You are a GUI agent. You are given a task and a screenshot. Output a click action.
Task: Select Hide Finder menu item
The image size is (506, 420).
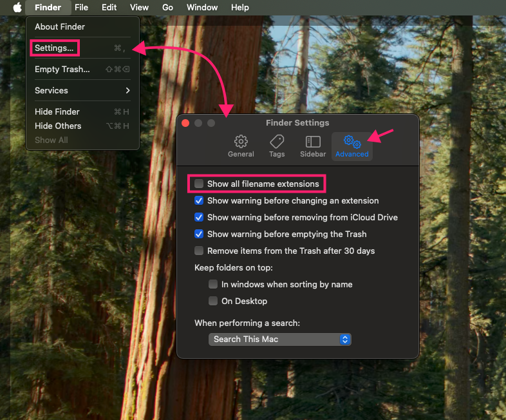(82, 111)
